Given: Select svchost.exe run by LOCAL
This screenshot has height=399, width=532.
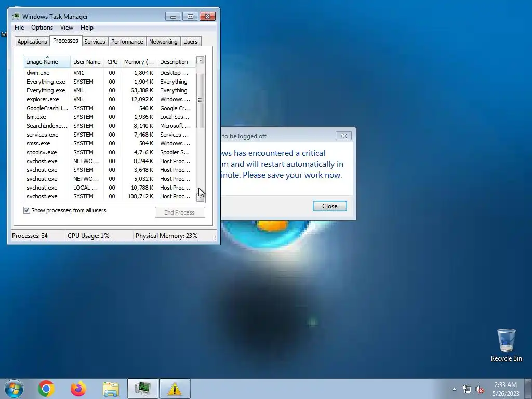Looking at the screenshot, I should (110, 187).
